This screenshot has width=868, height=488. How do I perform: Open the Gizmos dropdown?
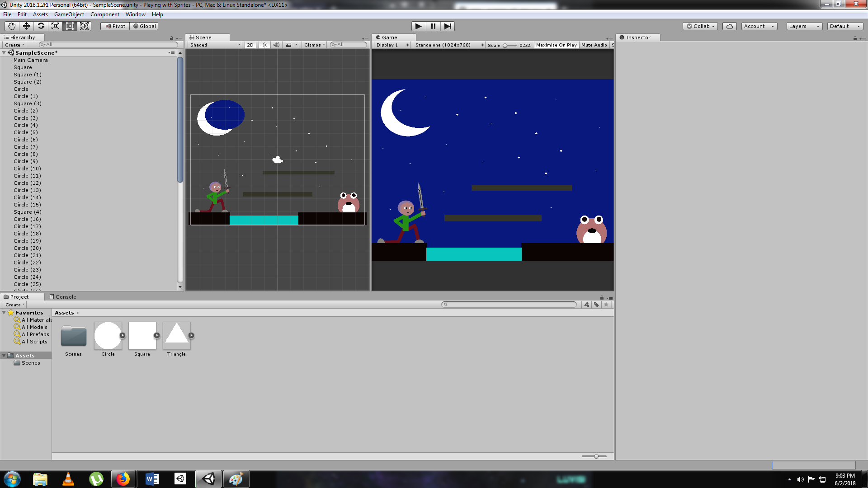313,45
